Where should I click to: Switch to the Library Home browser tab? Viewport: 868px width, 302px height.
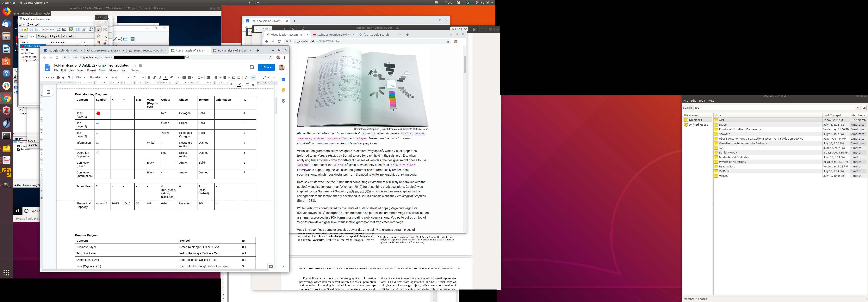pyautogui.click(x=105, y=51)
